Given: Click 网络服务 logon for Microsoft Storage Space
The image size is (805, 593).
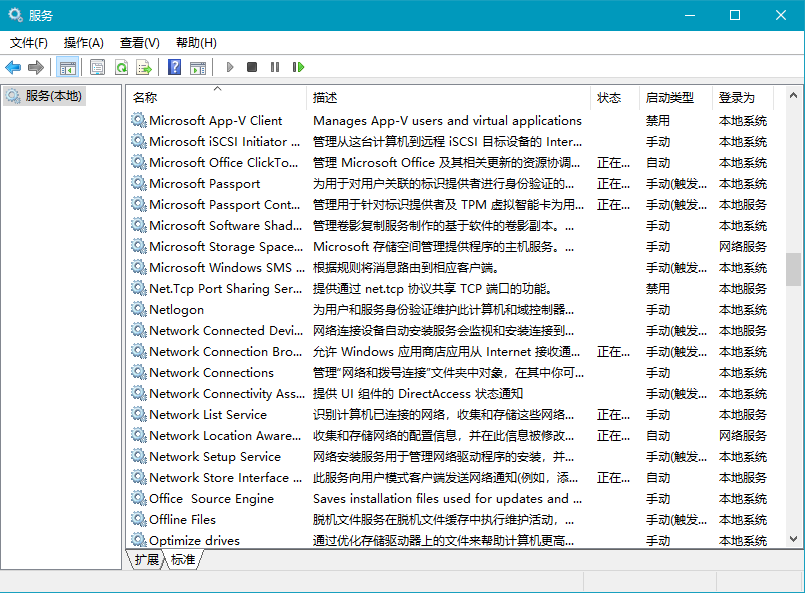Looking at the screenshot, I should [742, 246].
